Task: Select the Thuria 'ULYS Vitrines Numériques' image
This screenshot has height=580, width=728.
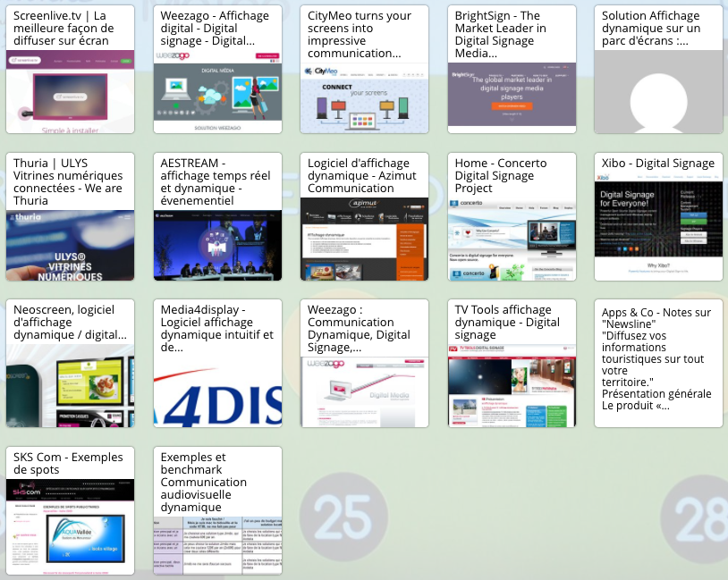Action: coord(70,246)
